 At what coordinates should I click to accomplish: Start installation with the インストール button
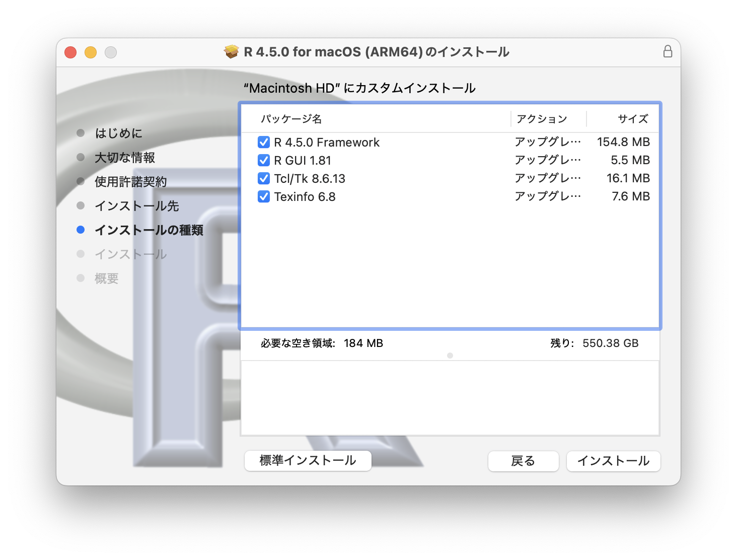[614, 461]
